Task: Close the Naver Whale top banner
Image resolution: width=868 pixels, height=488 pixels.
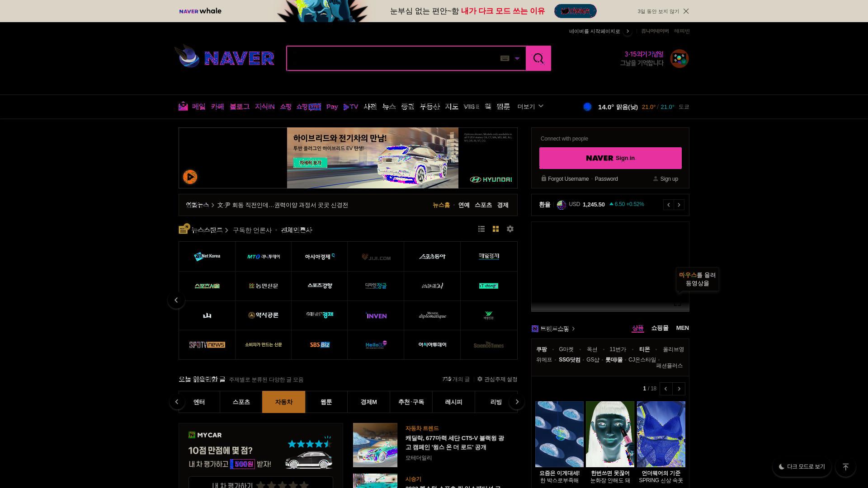Action: click(x=686, y=11)
